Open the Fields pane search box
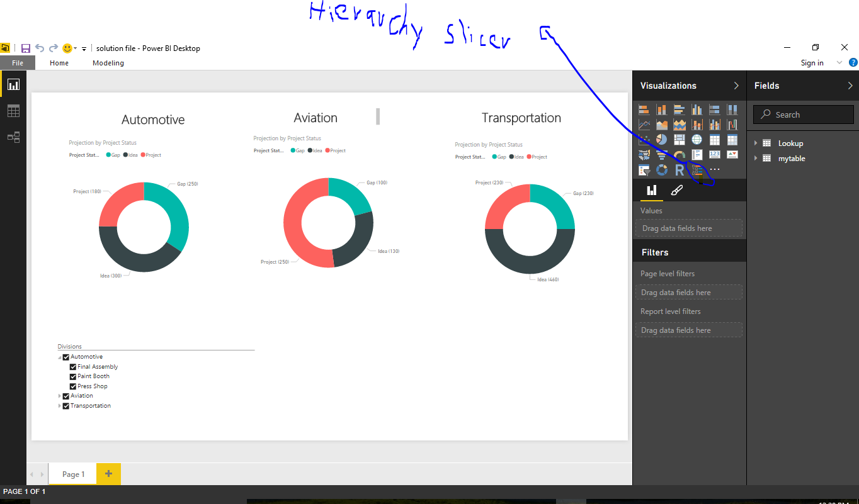 (803, 115)
